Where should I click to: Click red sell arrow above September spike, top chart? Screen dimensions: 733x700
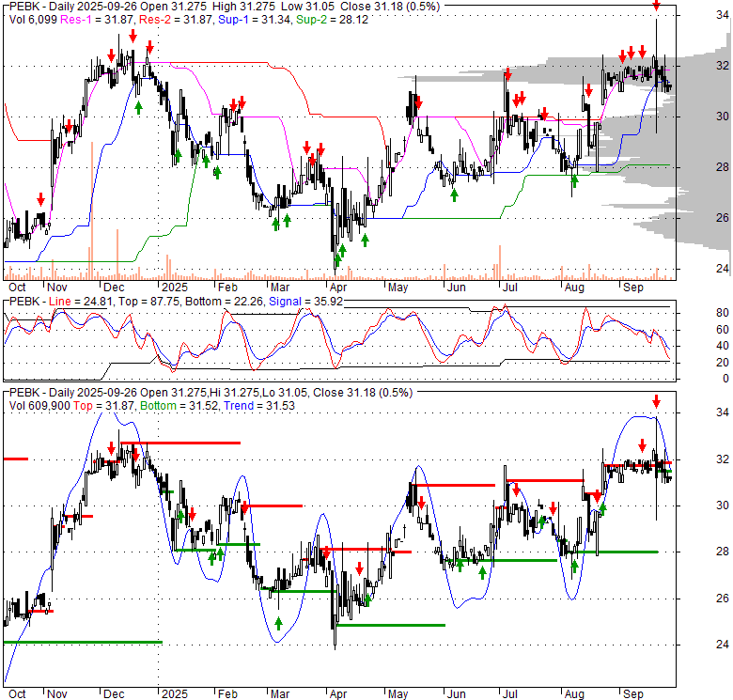[656, 5]
